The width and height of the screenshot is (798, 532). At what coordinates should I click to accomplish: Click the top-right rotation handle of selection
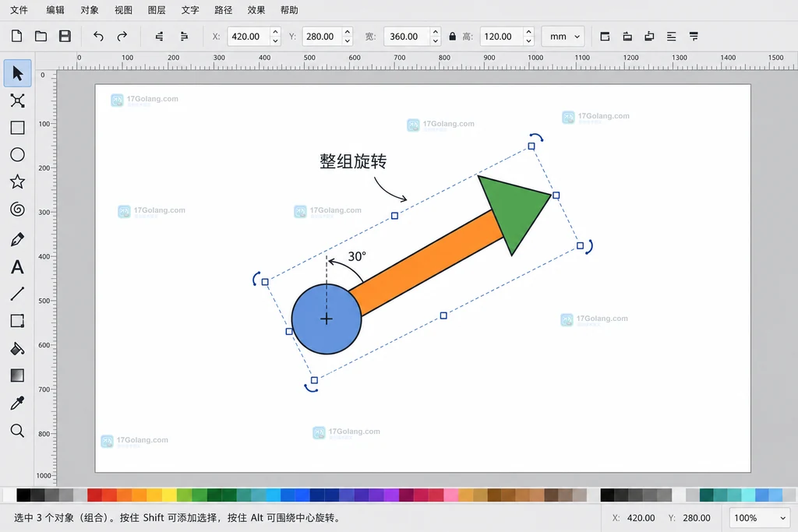(536, 137)
